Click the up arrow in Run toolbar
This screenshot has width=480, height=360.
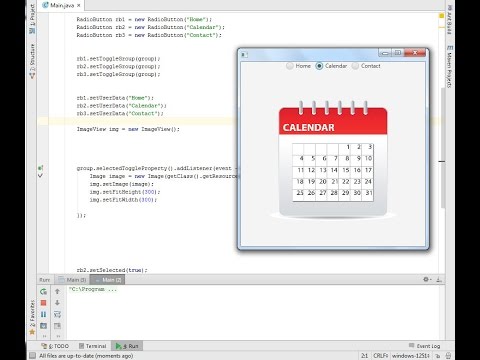click(x=57, y=292)
